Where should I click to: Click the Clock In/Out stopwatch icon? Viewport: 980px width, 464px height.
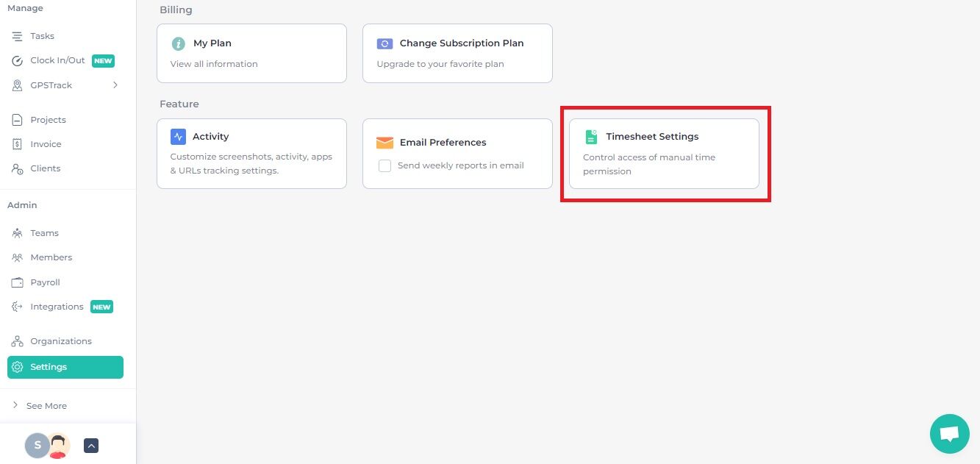[17, 61]
